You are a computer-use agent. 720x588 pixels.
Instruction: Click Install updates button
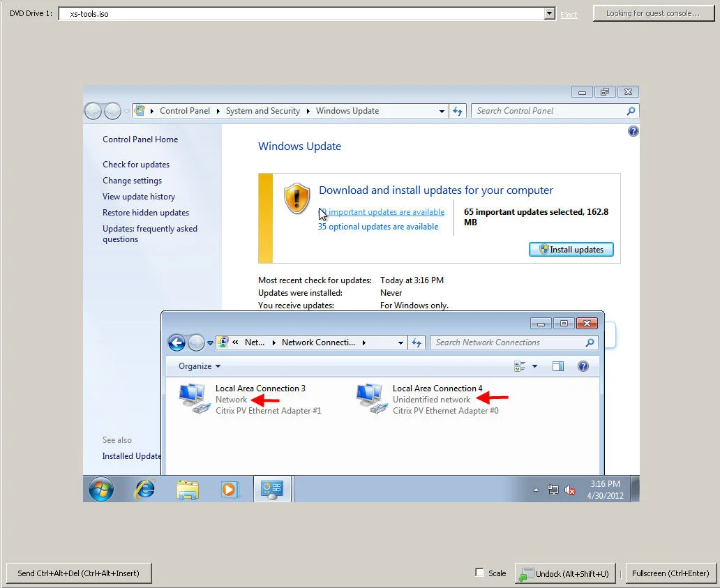571,249
